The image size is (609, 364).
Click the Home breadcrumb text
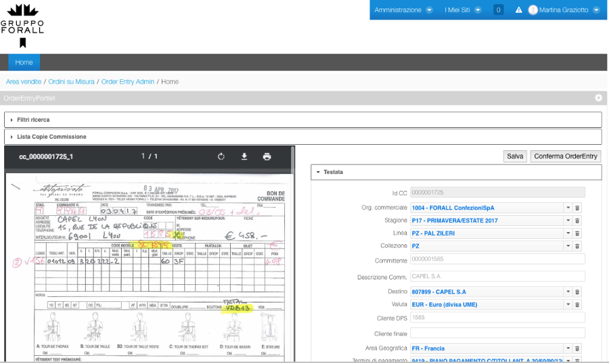click(x=170, y=82)
